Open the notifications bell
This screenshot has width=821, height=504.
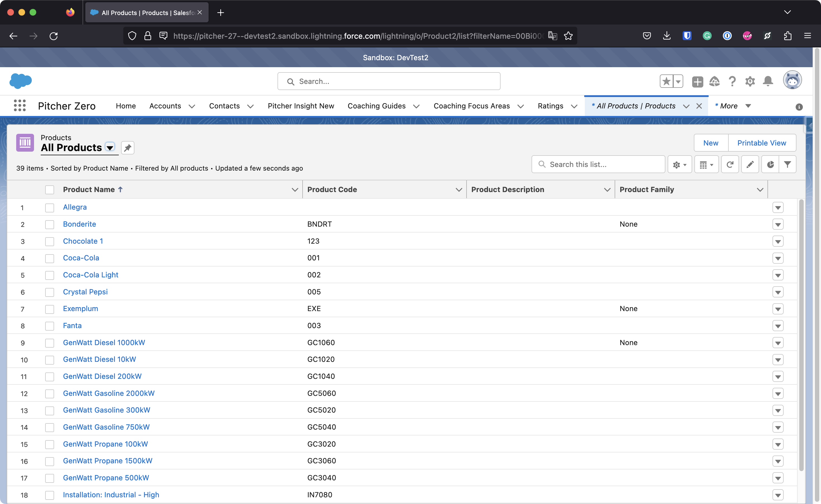click(768, 81)
